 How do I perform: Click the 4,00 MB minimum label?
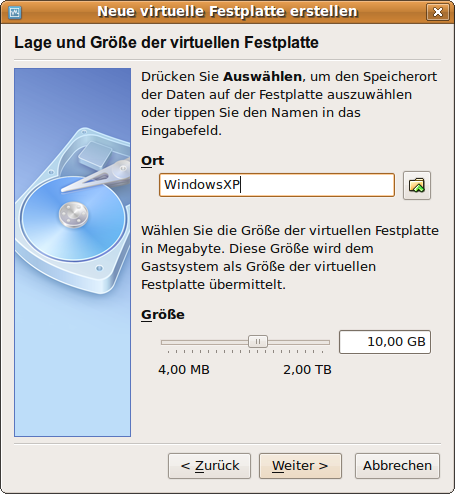(x=184, y=370)
